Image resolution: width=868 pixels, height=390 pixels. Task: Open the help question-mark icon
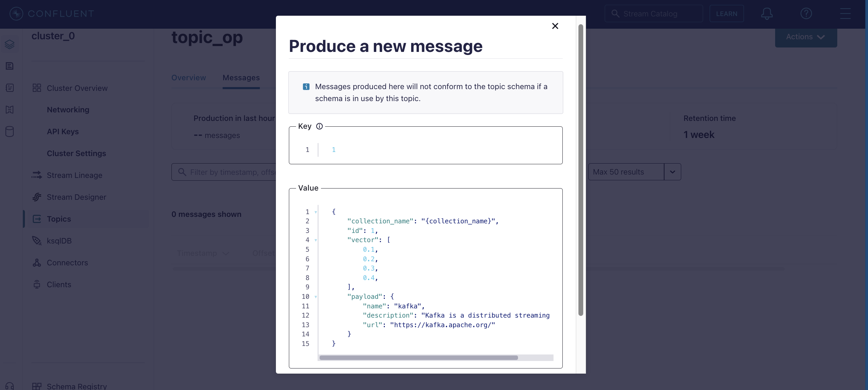point(806,13)
